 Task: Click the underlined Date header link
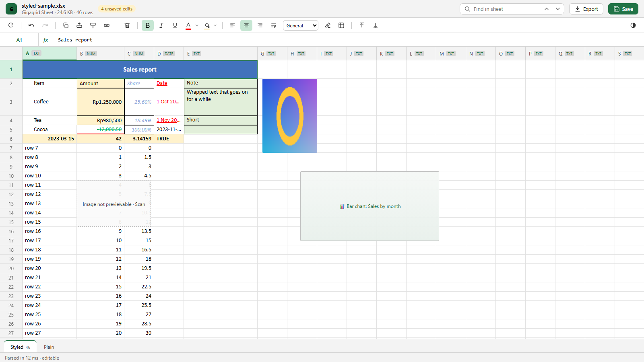[x=162, y=83]
